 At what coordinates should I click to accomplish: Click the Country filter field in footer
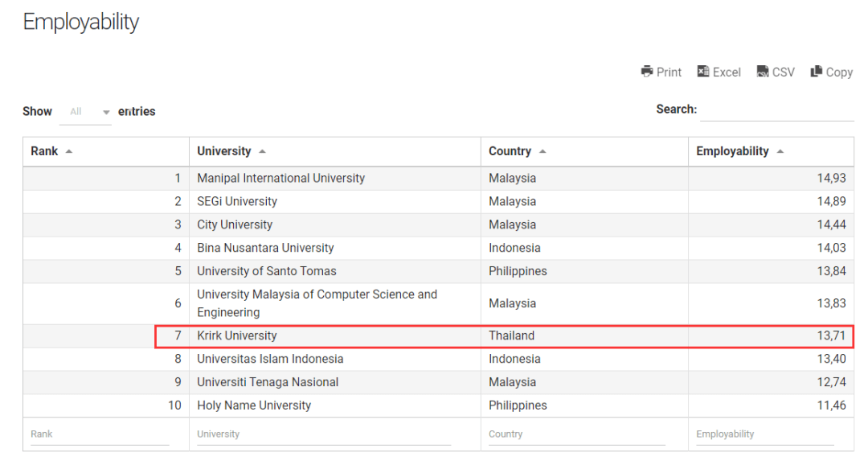pyautogui.click(x=576, y=434)
